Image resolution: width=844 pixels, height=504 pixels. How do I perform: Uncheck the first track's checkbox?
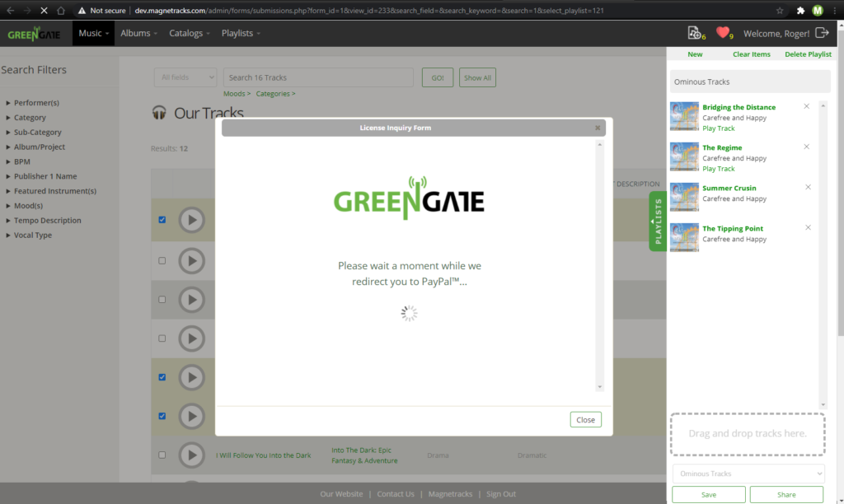coord(162,220)
